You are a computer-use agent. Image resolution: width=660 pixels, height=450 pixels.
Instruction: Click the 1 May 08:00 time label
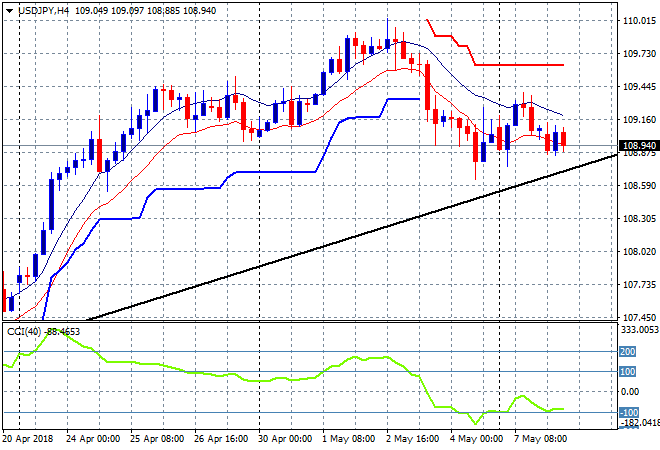click(x=349, y=439)
